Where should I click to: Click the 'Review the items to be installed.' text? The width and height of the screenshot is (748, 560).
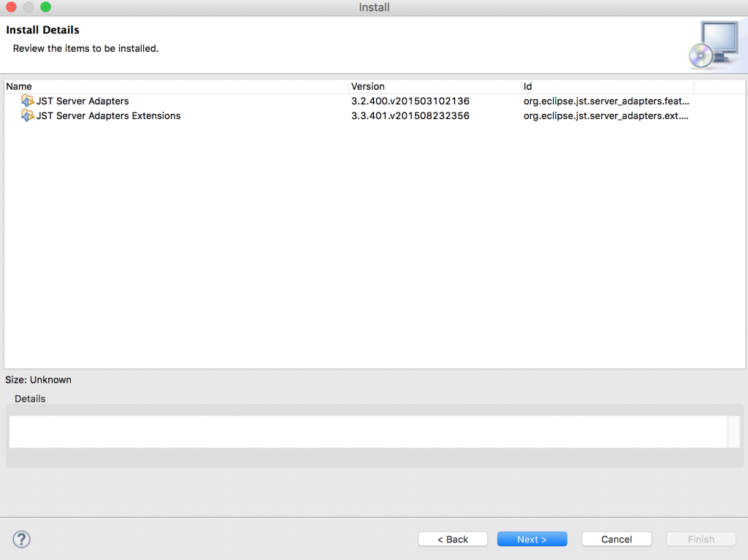86,49
